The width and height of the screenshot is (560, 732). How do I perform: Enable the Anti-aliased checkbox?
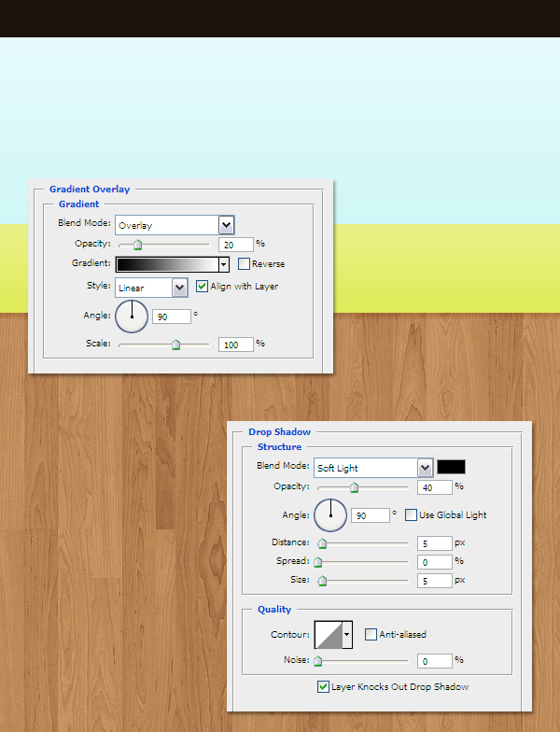371,635
